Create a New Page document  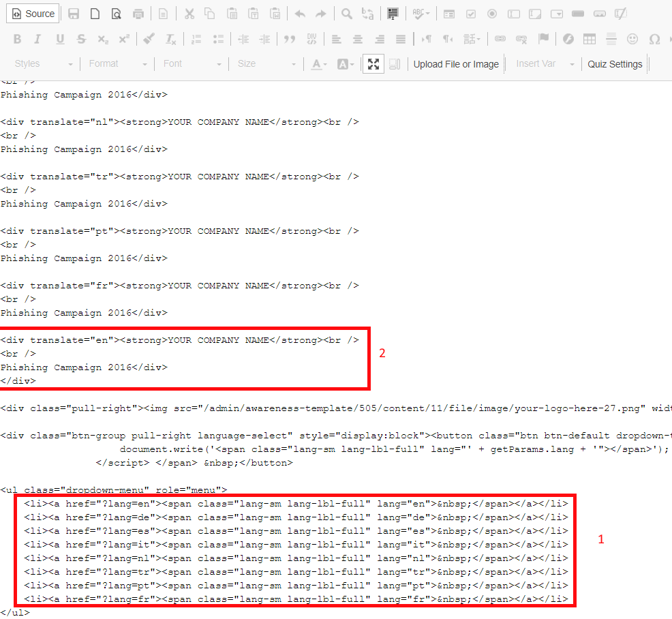(x=95, y=14)
